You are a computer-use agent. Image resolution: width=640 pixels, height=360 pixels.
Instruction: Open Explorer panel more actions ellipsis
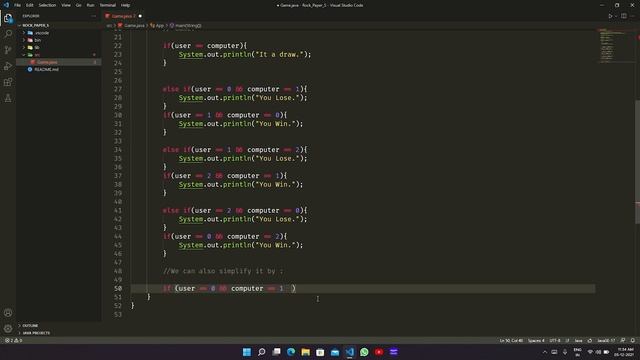click(93, 16)
